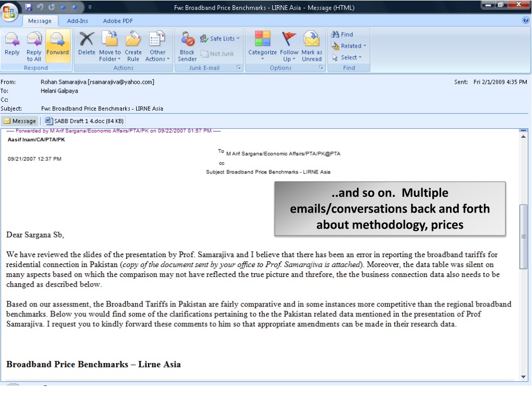
Task: Click Find in ribbon
Action: pos(342,34)
